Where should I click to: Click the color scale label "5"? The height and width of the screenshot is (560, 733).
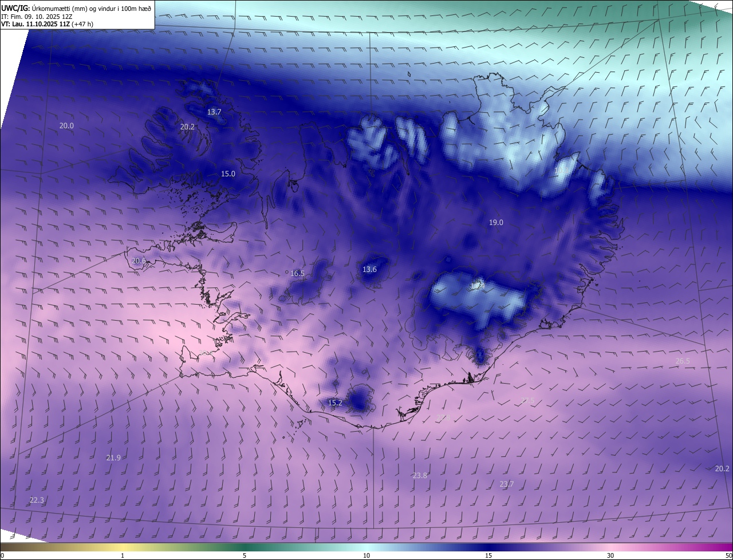[245, 555]
